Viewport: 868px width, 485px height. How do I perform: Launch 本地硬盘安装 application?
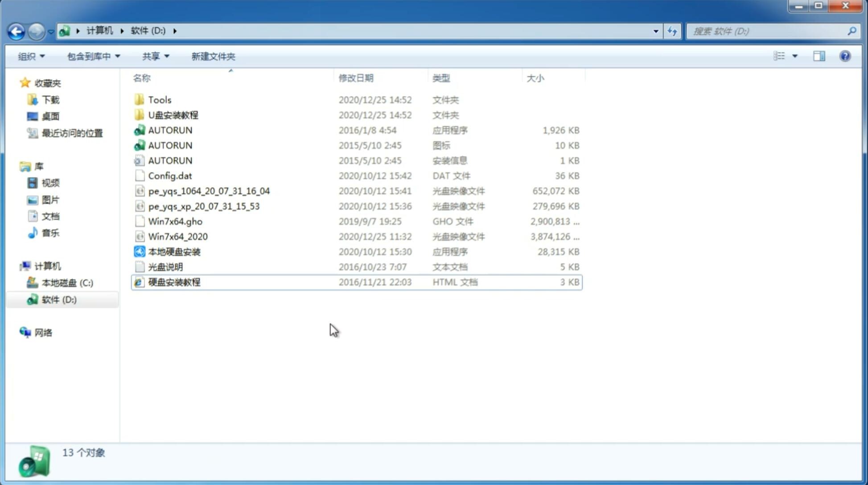click(174, 251)
